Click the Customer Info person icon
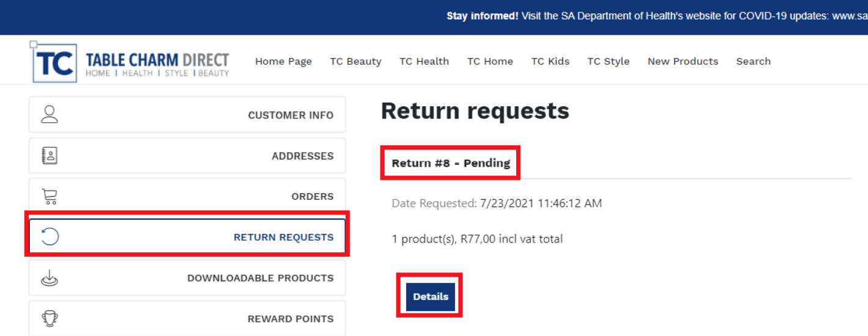Viewport: 868px width, 336px height. pyautogui.click(x=49, y=114)
